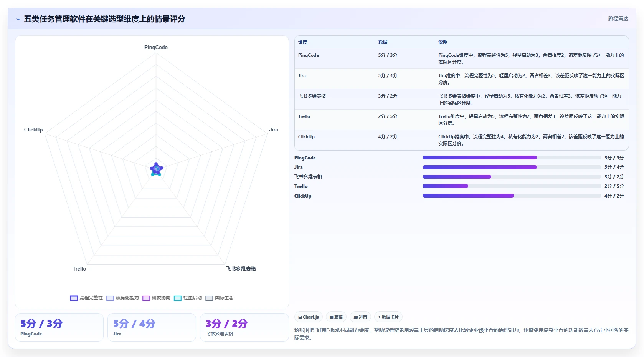
Task: Click the Jira label beside the progress bars
Action: 299,167
